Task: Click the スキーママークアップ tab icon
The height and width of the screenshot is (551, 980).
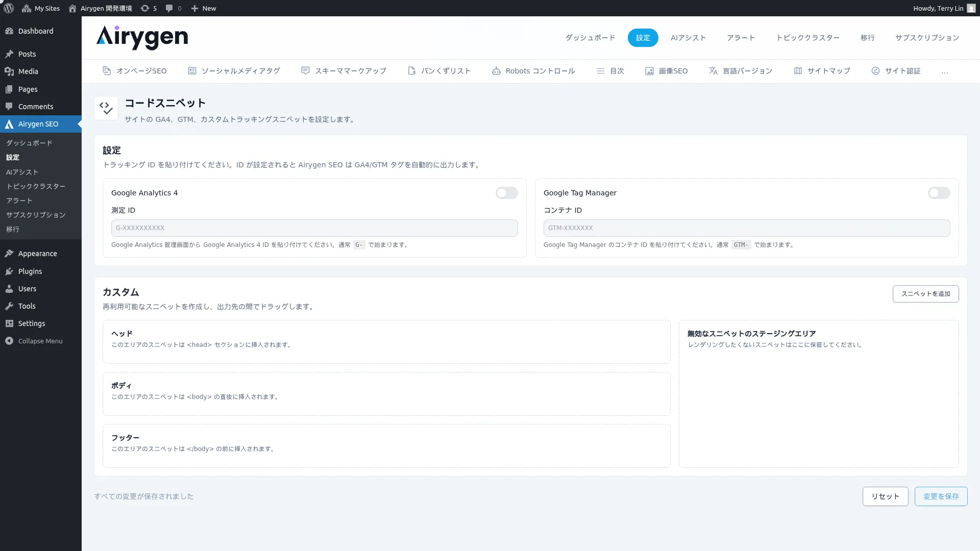Action: [x=305, y=71]
